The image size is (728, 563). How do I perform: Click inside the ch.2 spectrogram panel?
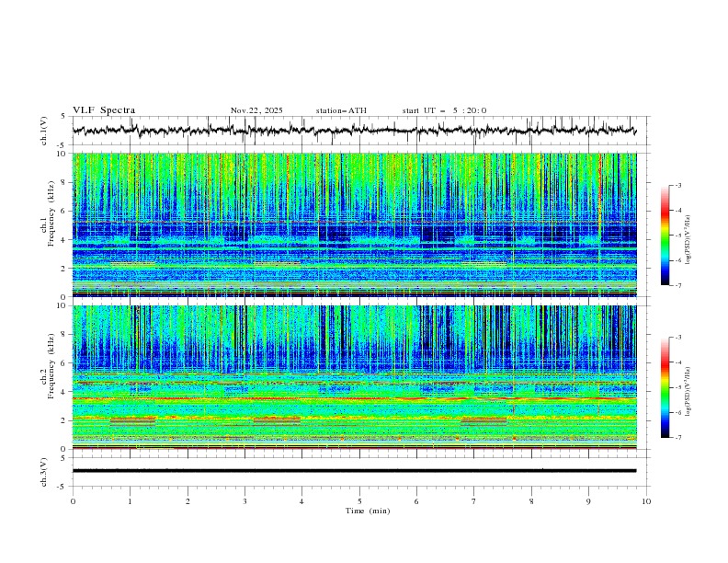(354, 377)
